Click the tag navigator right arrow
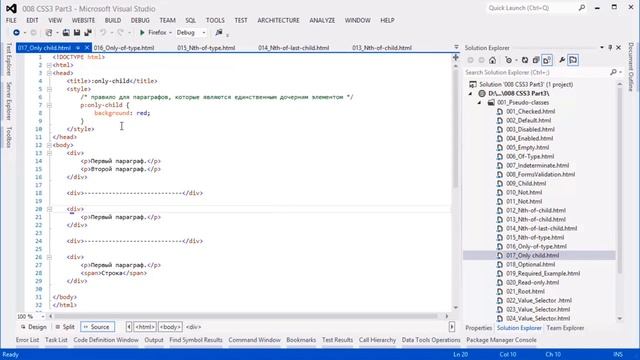Viewport: 640px width, 360px height. 452,327
